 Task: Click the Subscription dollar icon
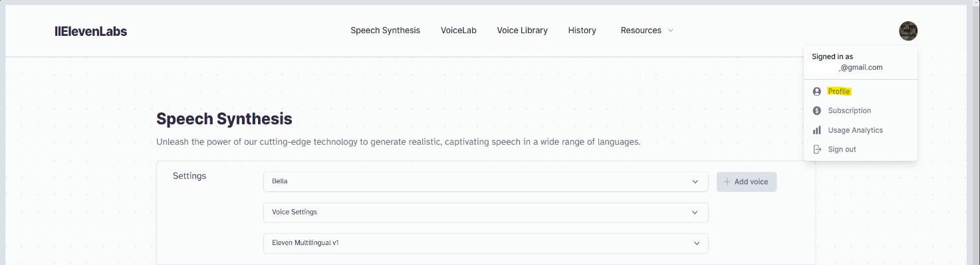pyautogui.click(x=817, y=111)
